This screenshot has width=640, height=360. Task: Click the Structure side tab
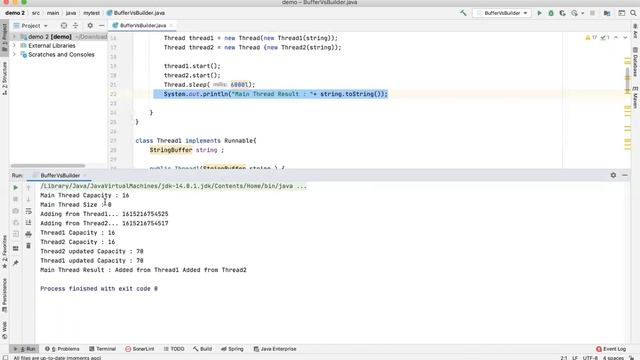(x=4, y=78)
